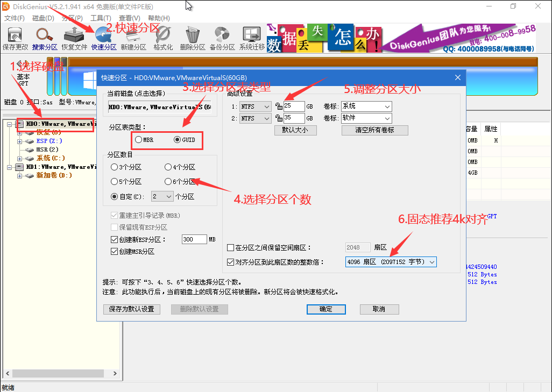Open the 工具(T) menu
This screenshot has width=552, height=392.
coord(101,18)
